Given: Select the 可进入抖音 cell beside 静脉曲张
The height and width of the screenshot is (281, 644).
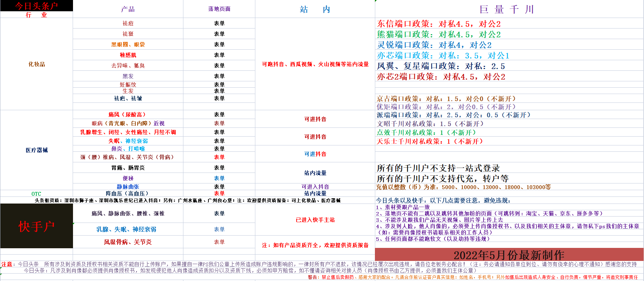Looking at the screenshot, I should coord(315,187).
